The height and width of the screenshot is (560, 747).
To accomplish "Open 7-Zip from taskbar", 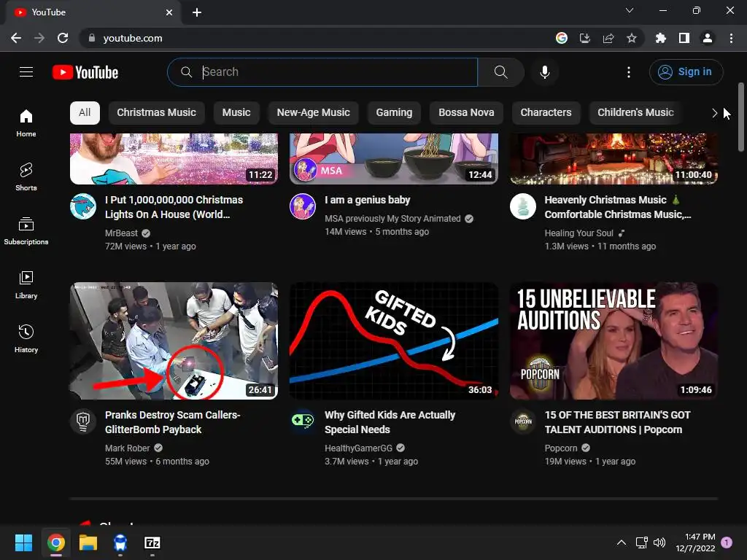I will 152,542.
